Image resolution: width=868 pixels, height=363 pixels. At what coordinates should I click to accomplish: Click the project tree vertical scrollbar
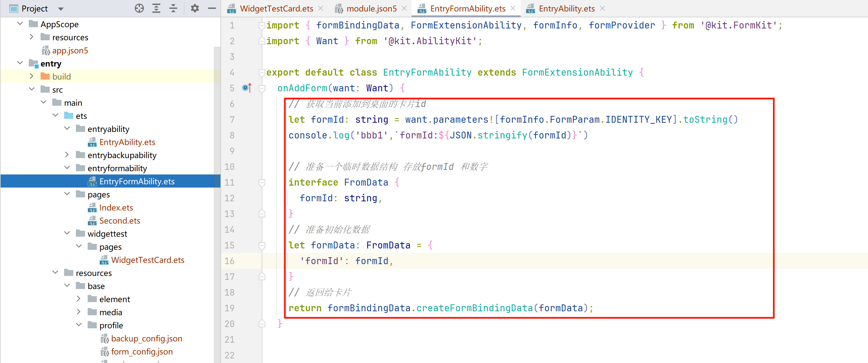point(217,202)
